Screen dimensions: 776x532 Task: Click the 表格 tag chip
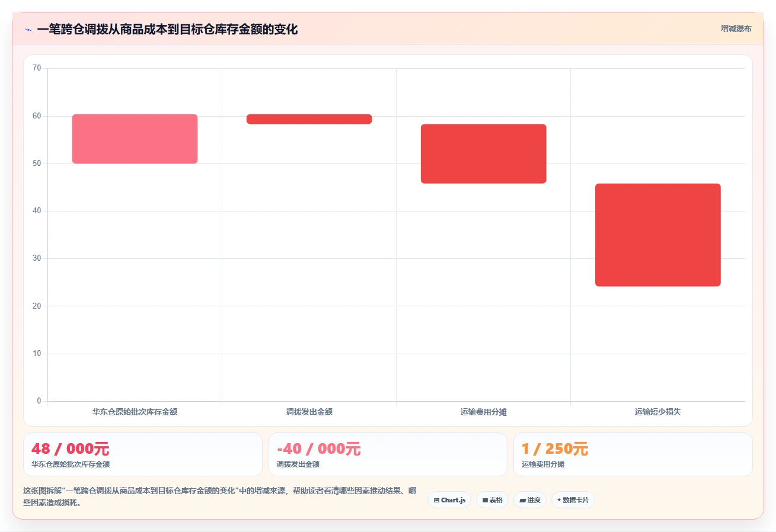point(492,500)
